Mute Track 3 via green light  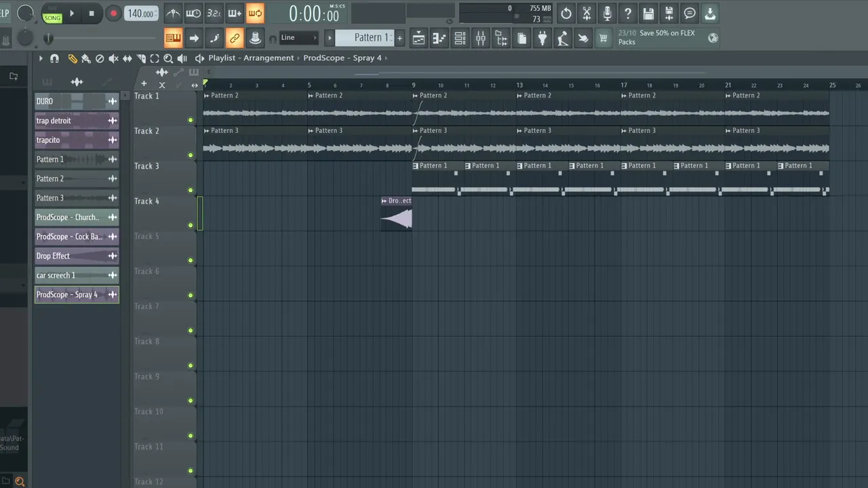click(x=191, y=190)
